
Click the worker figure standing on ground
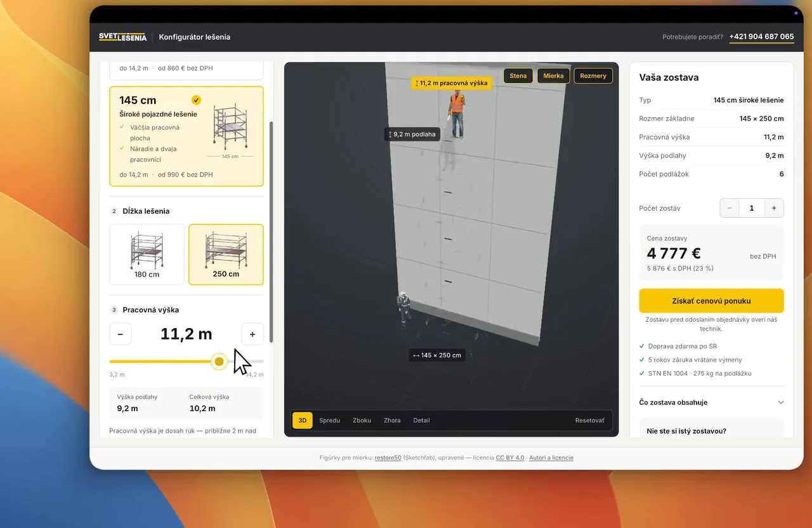(403, 310)
